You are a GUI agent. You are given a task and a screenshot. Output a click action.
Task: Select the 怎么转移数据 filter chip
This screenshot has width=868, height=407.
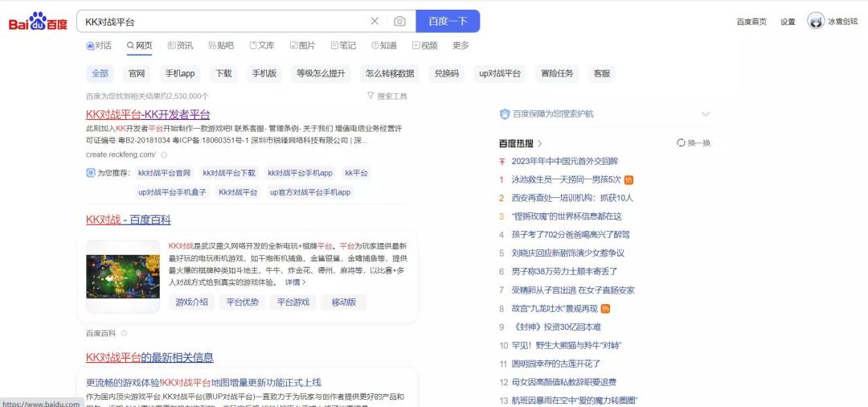389,74
